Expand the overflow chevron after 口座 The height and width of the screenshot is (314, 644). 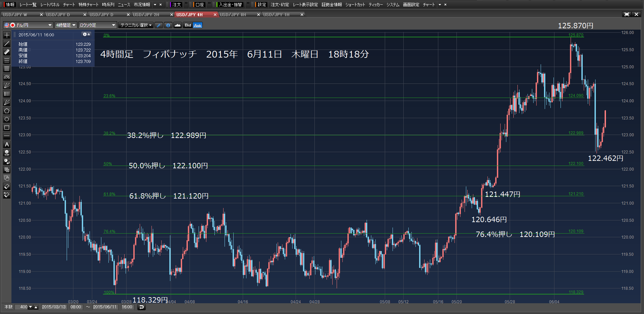209,3
